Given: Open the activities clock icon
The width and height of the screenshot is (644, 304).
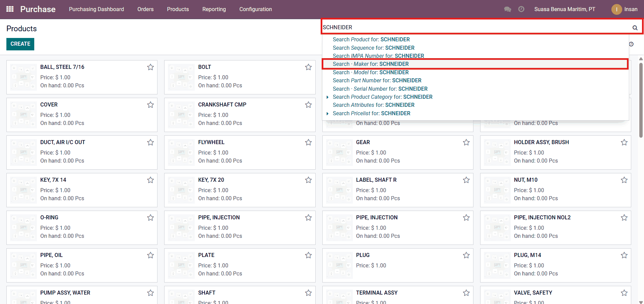Looking at the screenshot, I should coord(521,9).
